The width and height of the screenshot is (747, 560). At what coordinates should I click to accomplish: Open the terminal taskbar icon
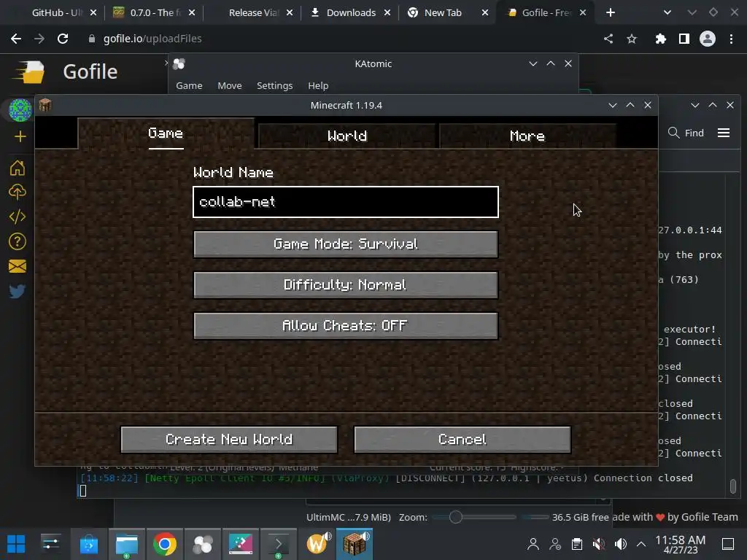coord(278,544)
